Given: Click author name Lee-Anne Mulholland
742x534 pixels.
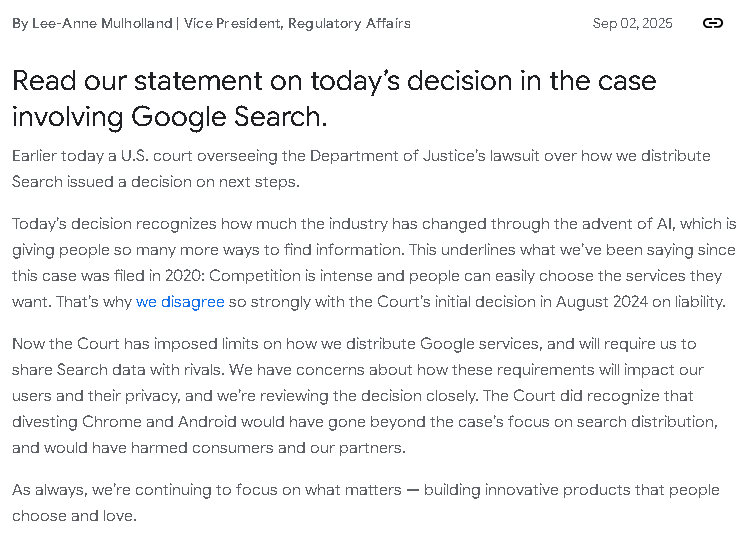Looking at the screenshot, I should point(101,23).
